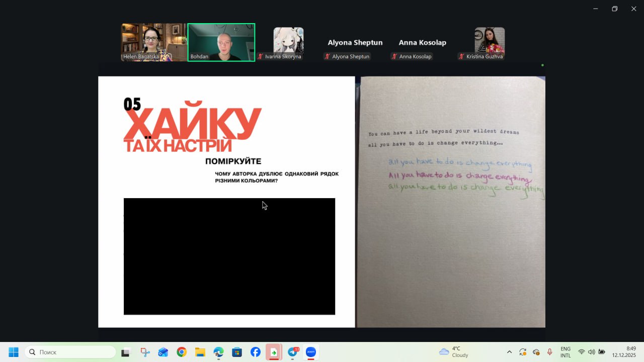The height and width of the screenshot is (362, 644).
Task: Open the Zoom app in the taskbar
Action: pos(310,352)
